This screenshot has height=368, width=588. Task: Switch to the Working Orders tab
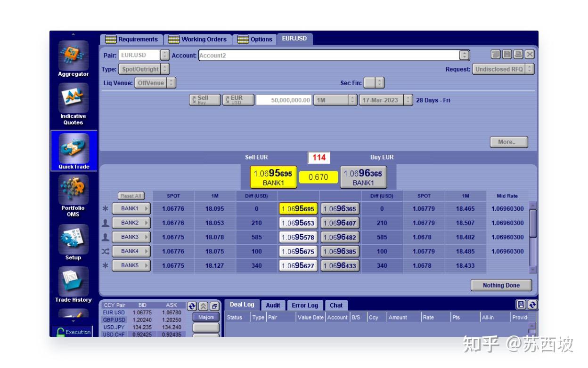(x=198, y=40)
